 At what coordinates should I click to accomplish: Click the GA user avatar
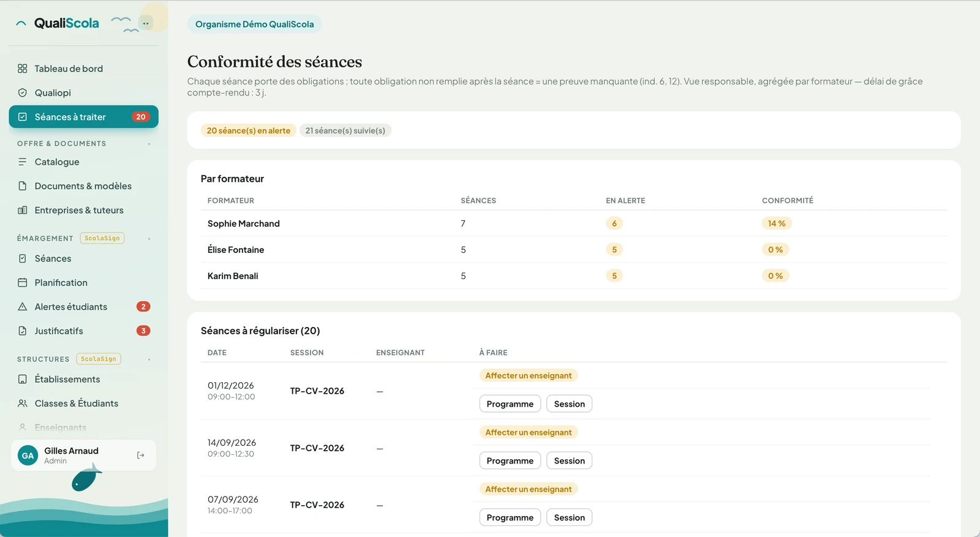(28, 456)
